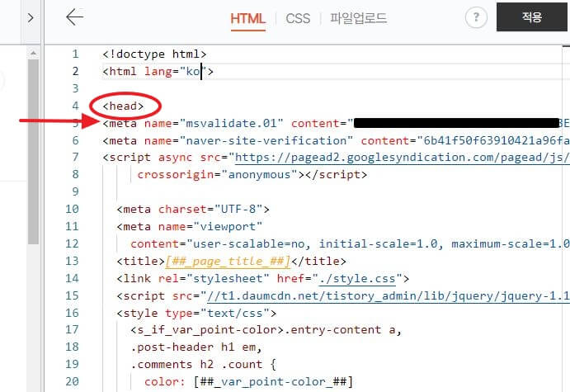Click the left panel vertical scrollbar thumb
Screen dimensions: 570x392
click(33, 152)
